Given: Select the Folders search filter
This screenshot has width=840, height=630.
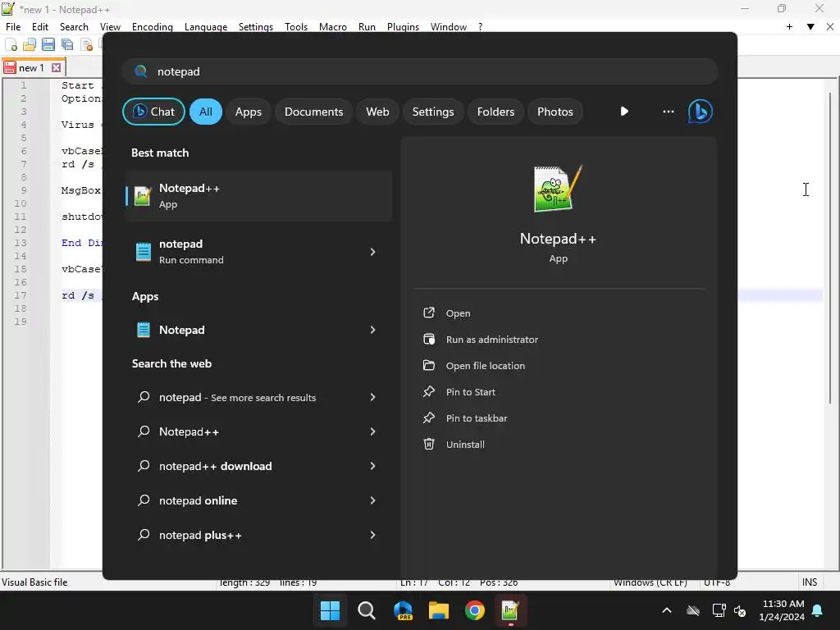Looking at the screenshot, I should [x=495, y=112].
